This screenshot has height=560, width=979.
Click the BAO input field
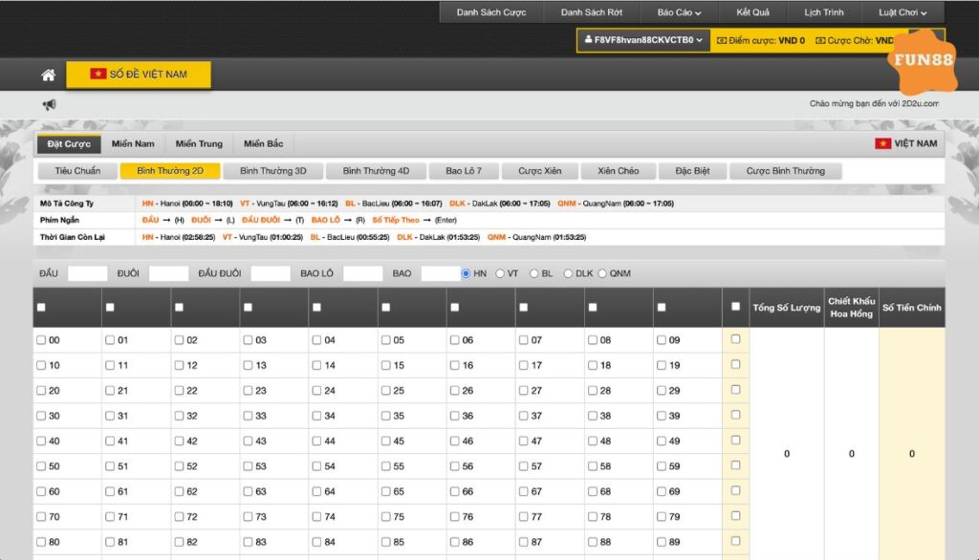point(441,273)
